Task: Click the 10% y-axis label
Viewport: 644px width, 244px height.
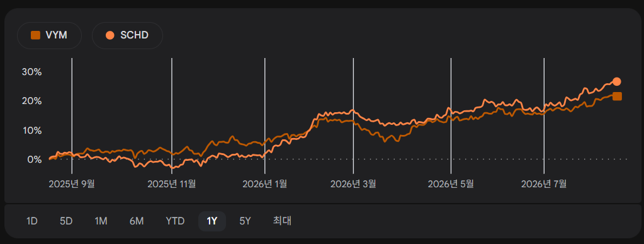Action: coord(32,131)
